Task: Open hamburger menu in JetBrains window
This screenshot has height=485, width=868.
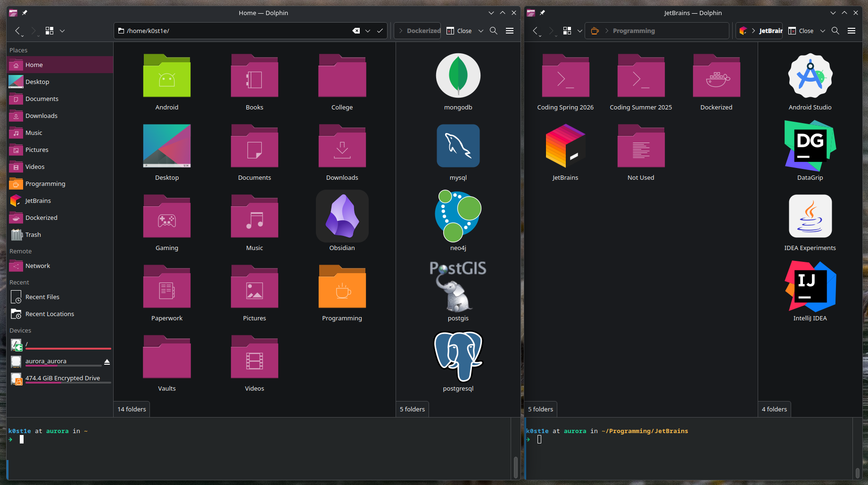Action: (851, 31)
